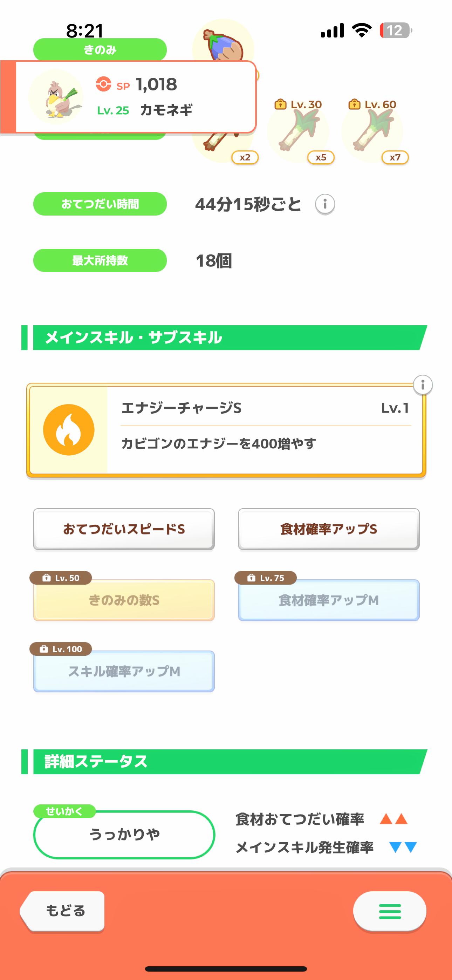Tap the berry icon at top
The height and width of the screenshot is (980, 452).
coord(224,44)
